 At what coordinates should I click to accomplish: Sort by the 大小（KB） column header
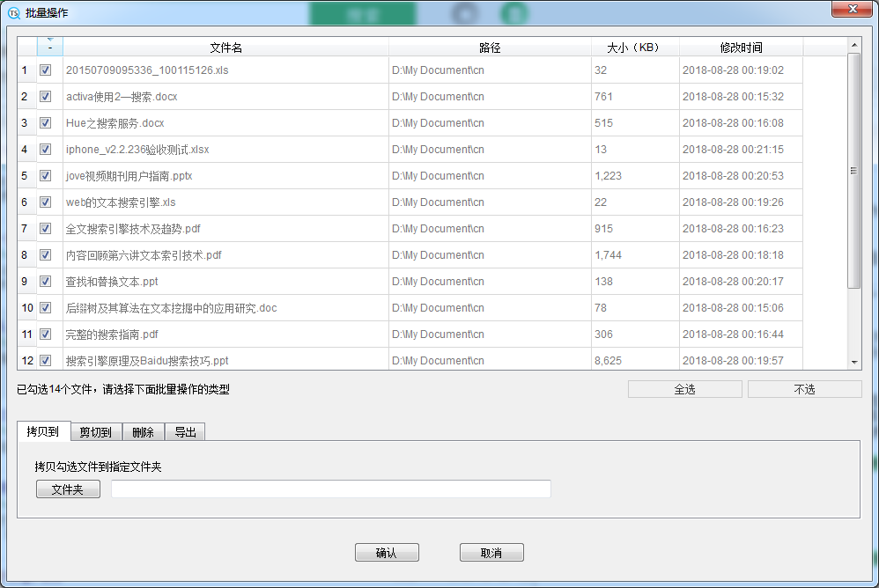coord(634,48)
